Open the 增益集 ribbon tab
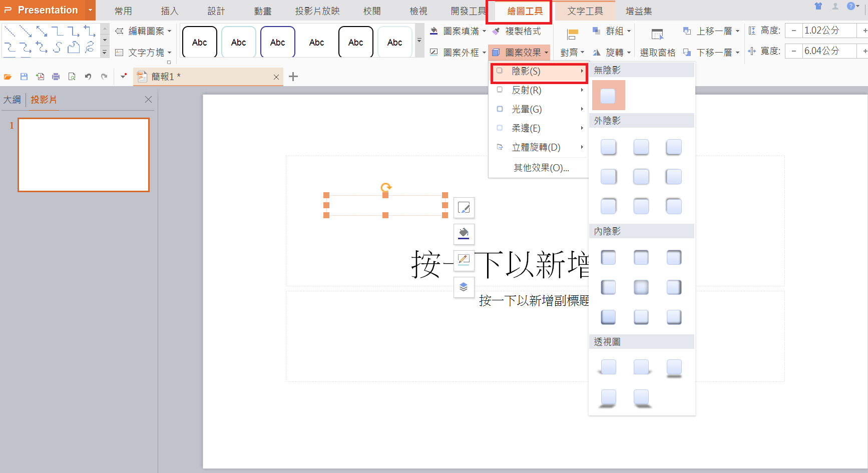Screen dimensions: 868x473 (639, 11)
